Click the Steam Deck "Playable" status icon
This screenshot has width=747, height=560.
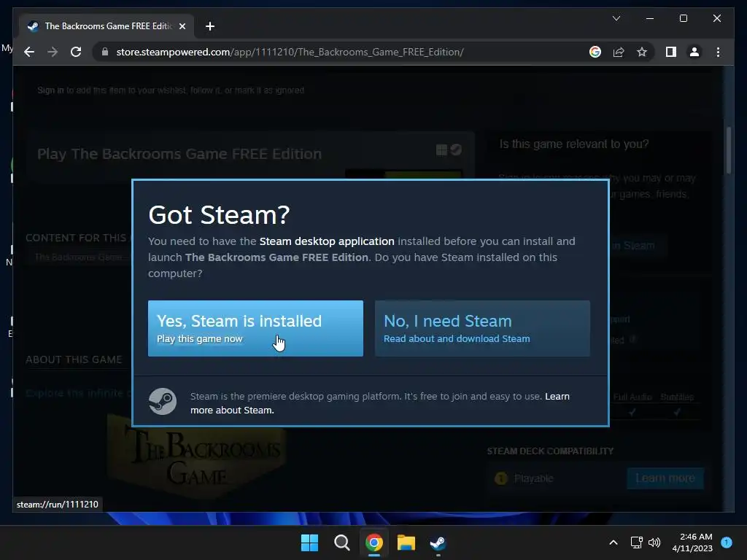point(500,478)
